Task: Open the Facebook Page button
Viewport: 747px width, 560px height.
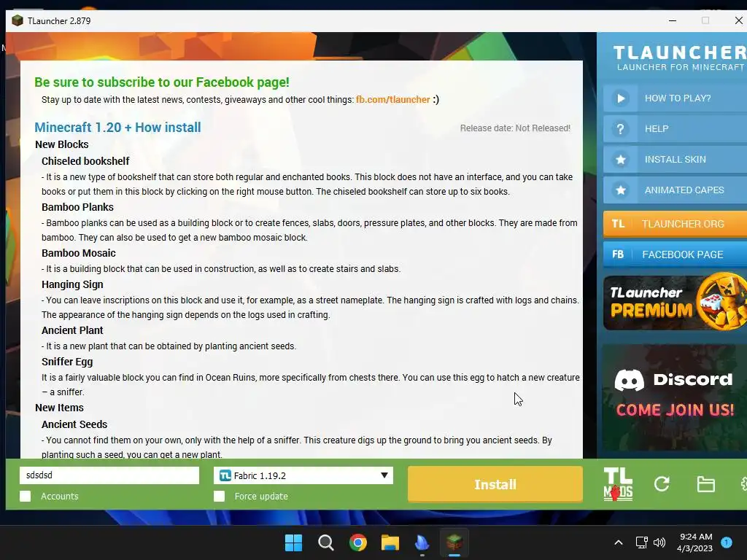Action: (x=675, y=254)
